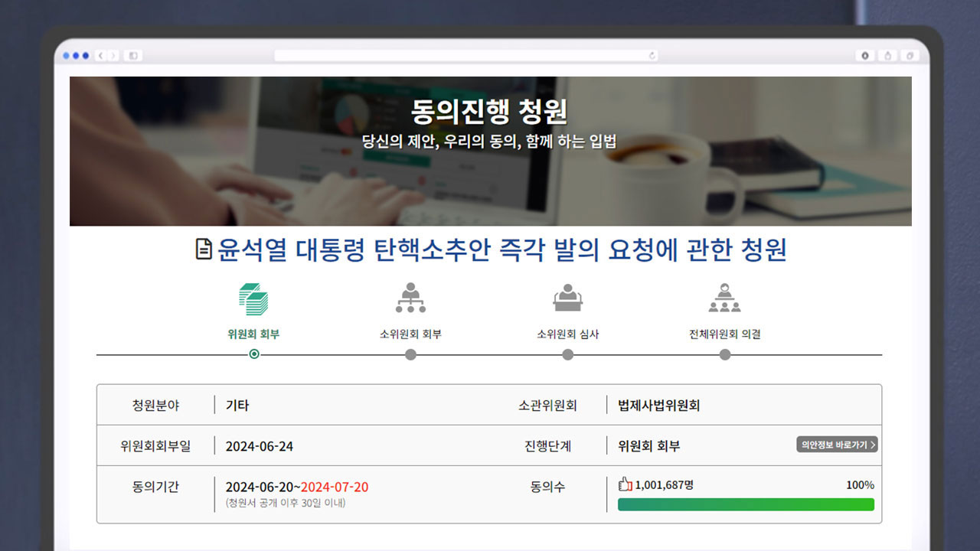Viewport: 980px width, 551px height.
Task: Open the tab overview icon on the right
Action: point(910,55)
